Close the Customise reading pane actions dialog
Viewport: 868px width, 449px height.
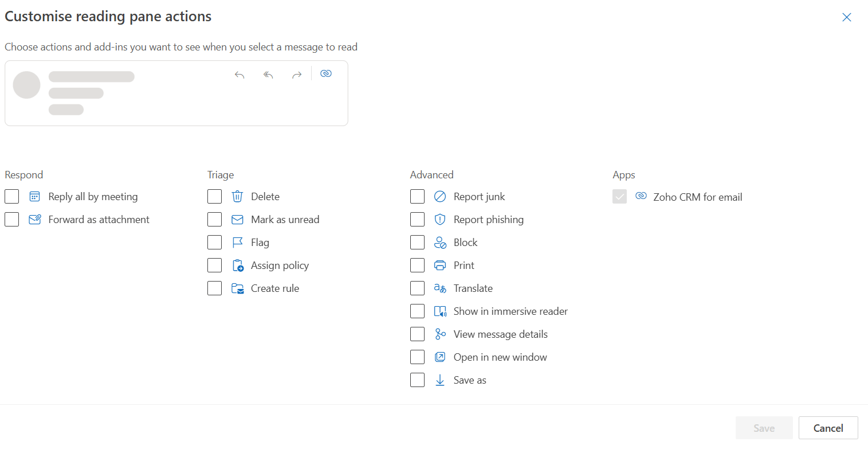[847, 17]
